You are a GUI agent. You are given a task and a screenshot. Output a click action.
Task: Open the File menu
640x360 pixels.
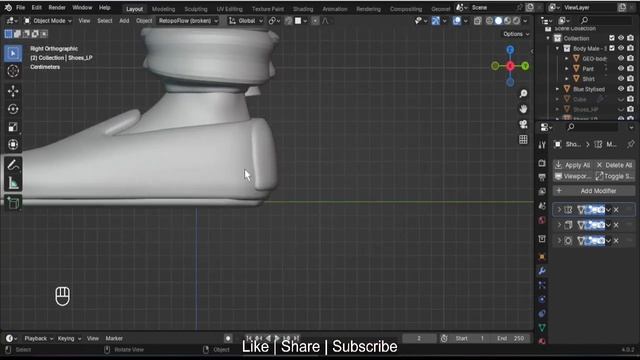tap(20, 8)
